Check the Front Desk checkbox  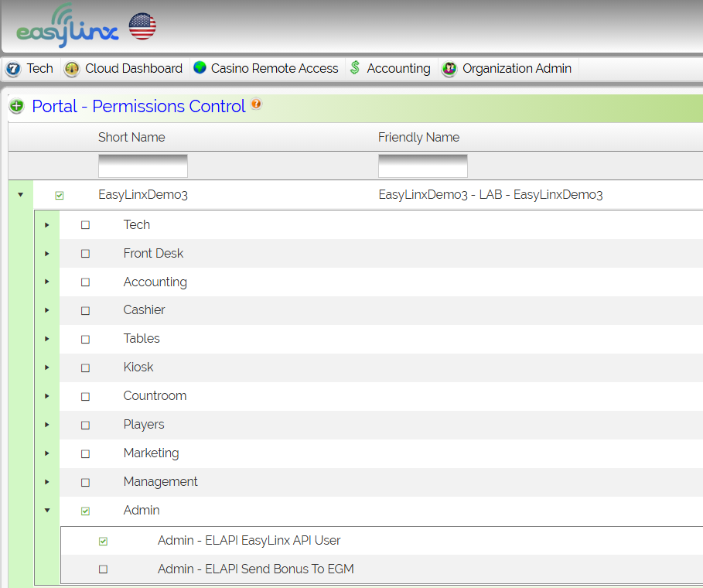tap(85, 254)
